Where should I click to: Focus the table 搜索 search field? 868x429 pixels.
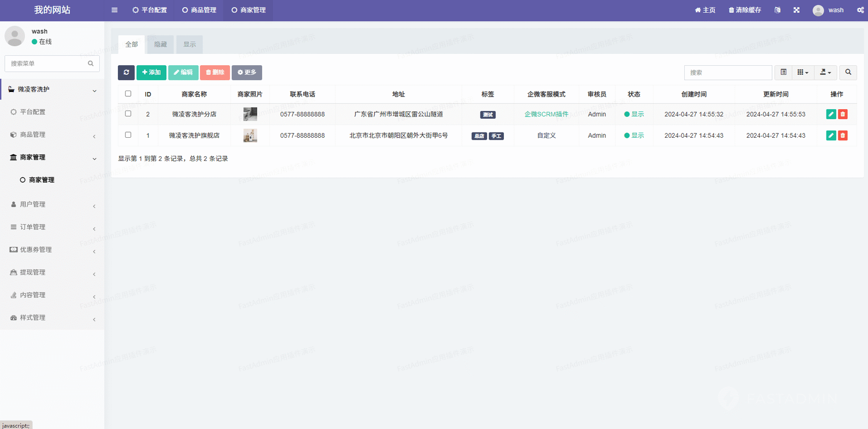[728, 72]
